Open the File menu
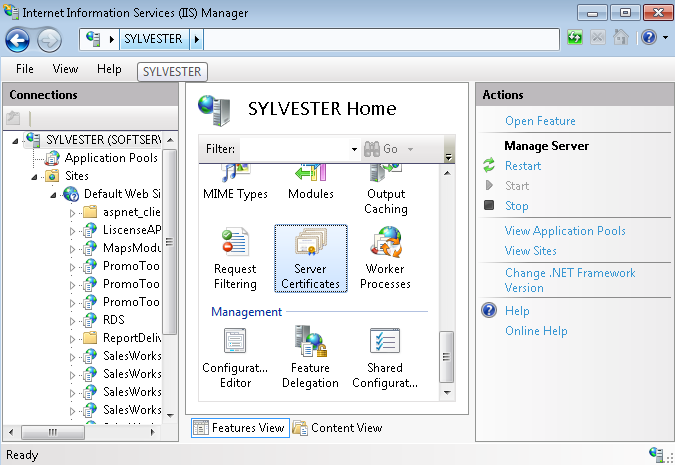675x465 pixels. coord(25,69)
